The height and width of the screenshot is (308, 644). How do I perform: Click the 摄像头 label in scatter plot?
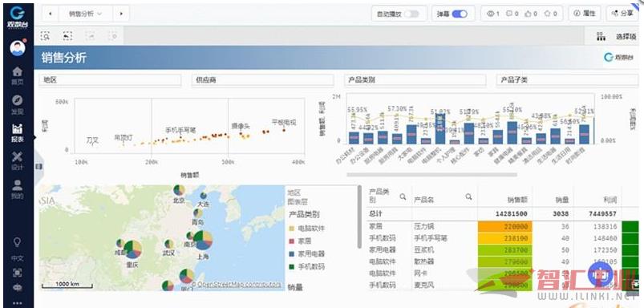point(241,126)
